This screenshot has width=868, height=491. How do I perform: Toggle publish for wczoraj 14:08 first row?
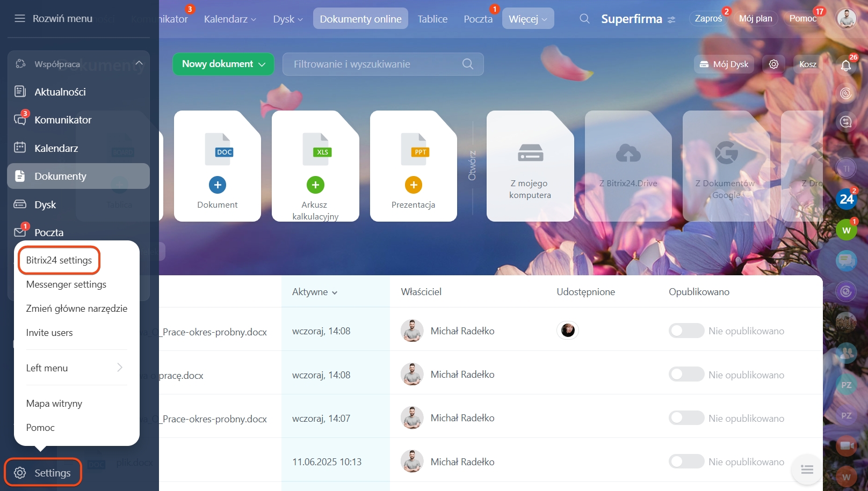686,331
